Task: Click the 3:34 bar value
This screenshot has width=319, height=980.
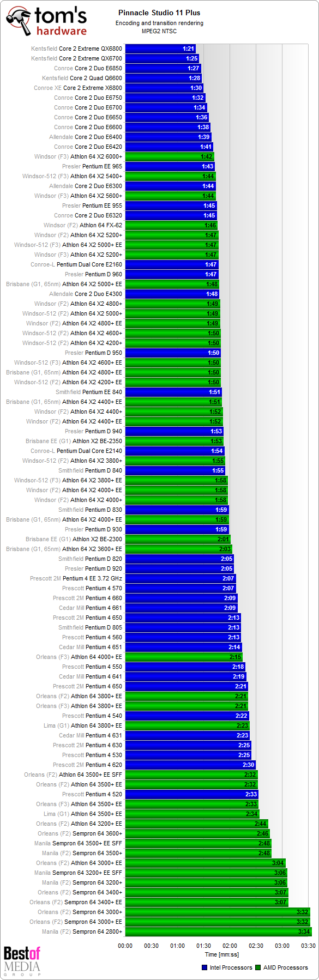Action: pyautogui.click(x=304, y=931)
